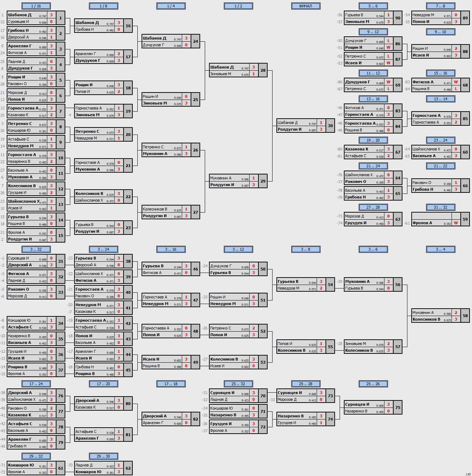Click the '3 .. 4' round header

coord(441,249)
